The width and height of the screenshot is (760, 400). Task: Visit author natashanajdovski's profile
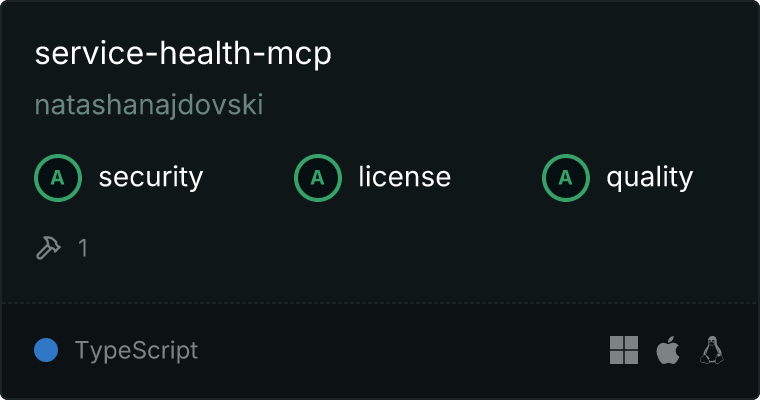point(149,105)
